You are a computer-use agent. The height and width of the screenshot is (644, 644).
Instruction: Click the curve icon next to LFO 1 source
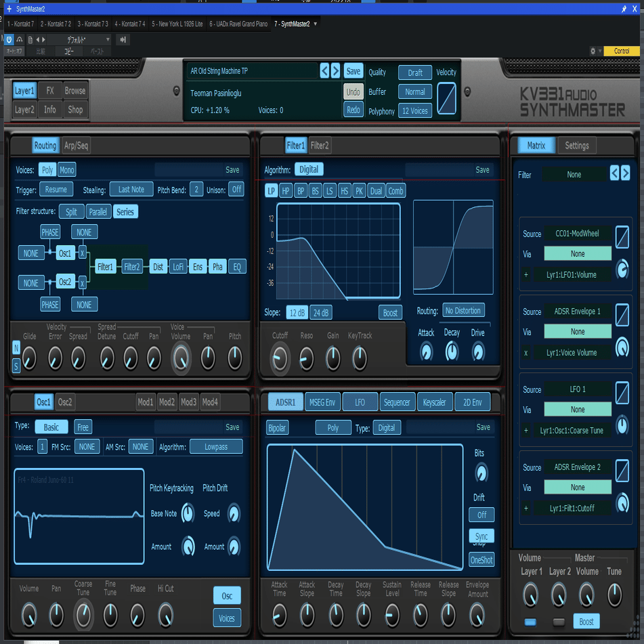tap(622, 393)
